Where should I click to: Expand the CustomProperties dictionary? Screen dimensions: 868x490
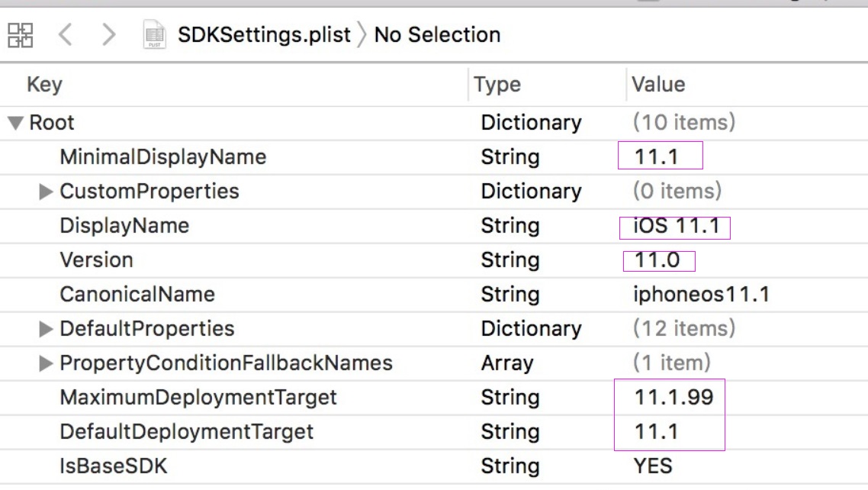[46, 192]
